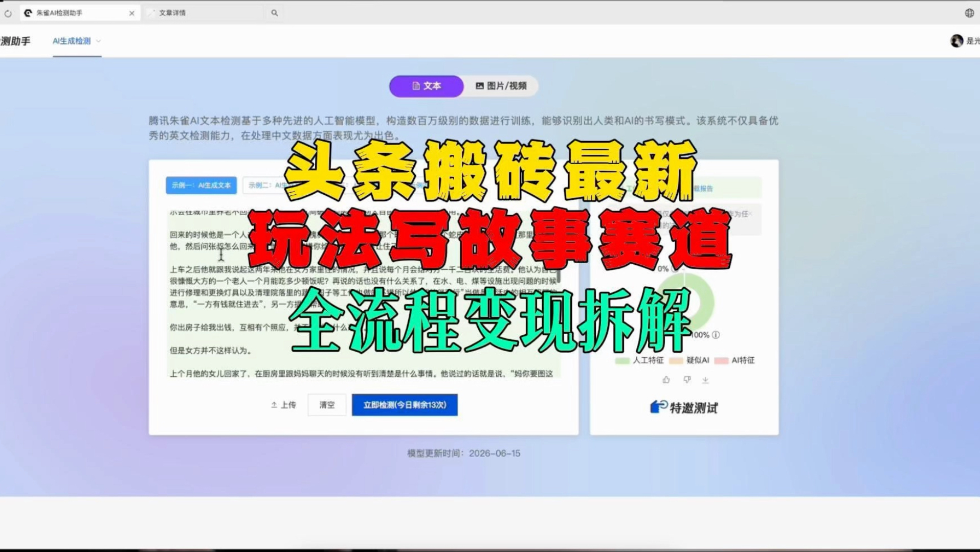Select the 文本 detection mode tab
The height and width of the screenshot is (552, 980).
pos(427,86)
